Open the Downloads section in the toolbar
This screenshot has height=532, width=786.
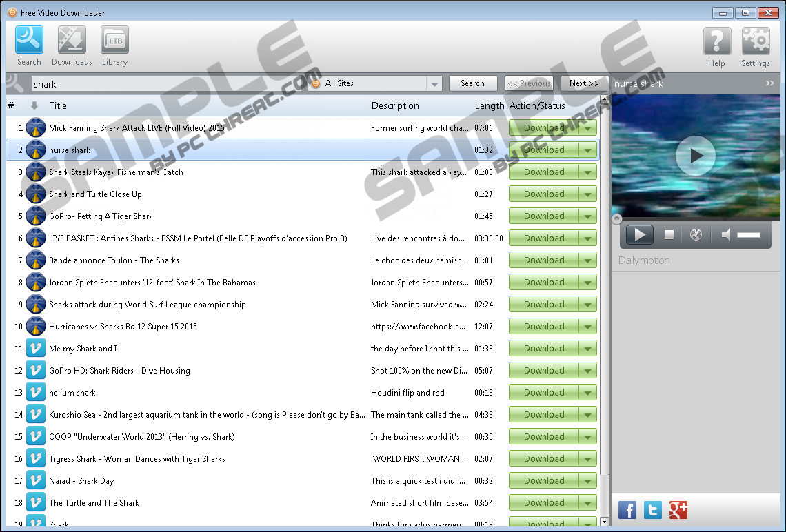(72, 45)
